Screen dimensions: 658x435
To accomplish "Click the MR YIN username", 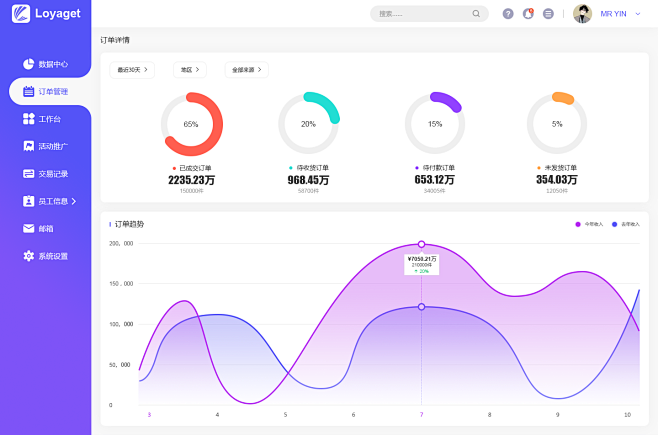I will [x=613, y=14].
